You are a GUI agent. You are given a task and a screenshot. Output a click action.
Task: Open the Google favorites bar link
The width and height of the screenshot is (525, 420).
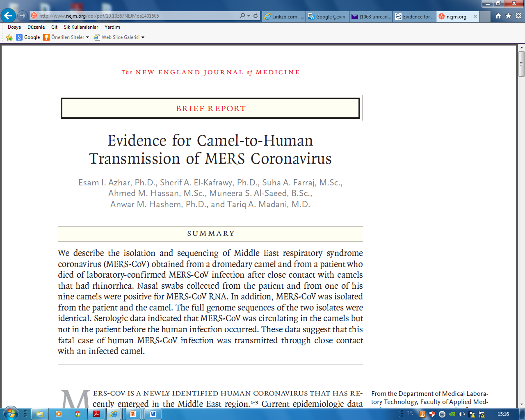tap(28, 37)
